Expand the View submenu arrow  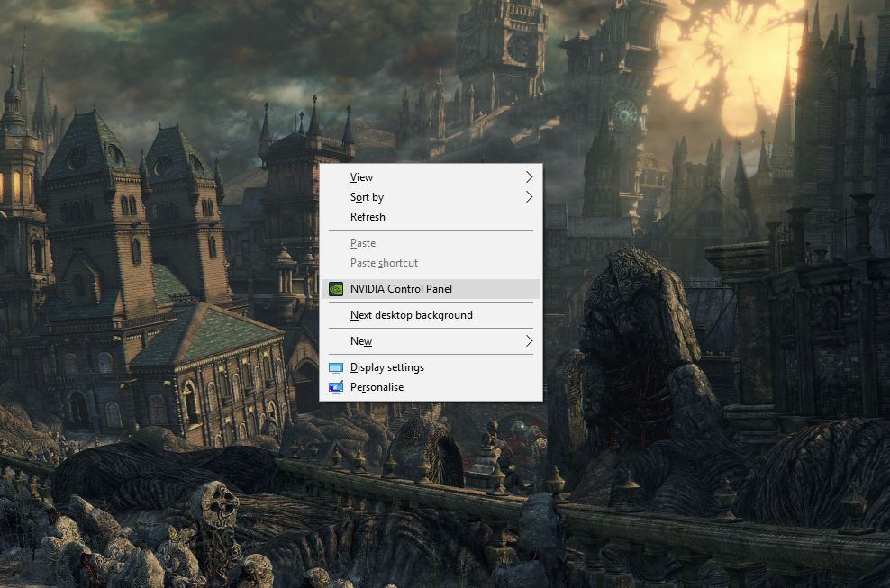coord(529,177)
